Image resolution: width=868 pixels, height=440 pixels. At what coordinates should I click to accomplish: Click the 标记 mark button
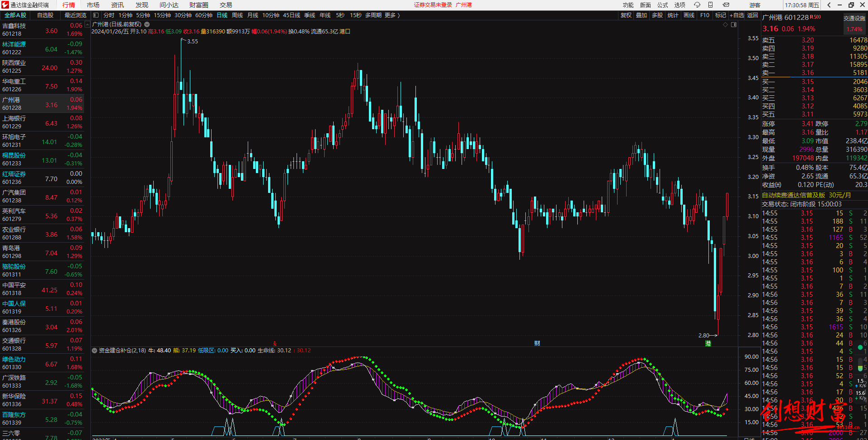click(721, 15)
